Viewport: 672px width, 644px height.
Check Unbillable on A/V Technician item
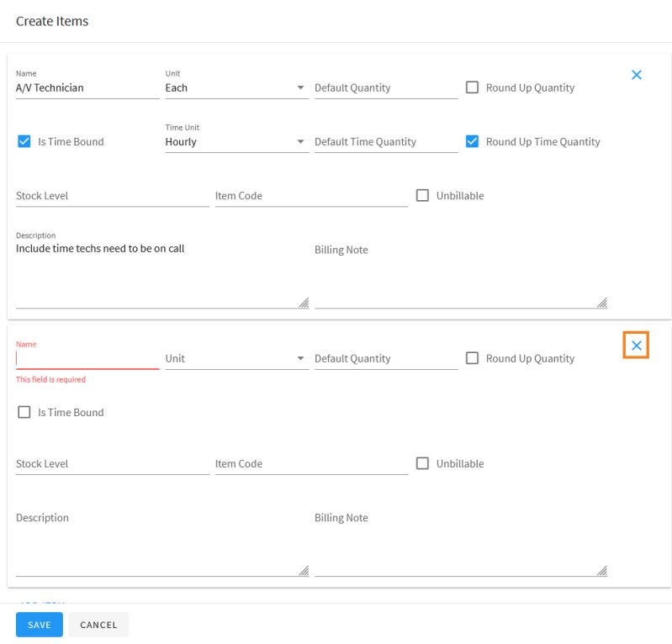point(422,196)
